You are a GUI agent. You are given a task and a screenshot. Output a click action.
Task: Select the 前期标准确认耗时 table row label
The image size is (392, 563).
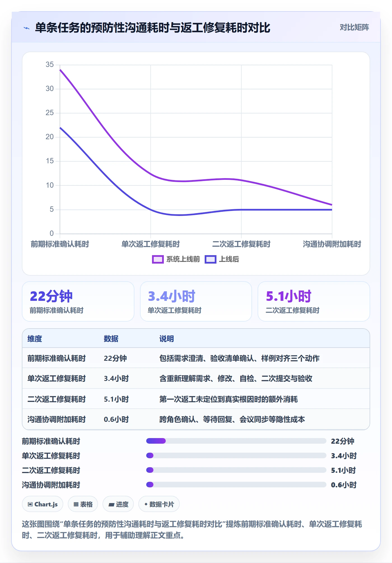click(57, 358)
